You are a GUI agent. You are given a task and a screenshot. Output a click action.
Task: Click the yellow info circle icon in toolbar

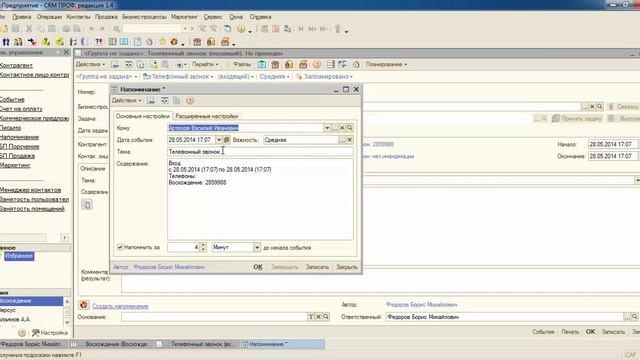click(x=241, y=29)
